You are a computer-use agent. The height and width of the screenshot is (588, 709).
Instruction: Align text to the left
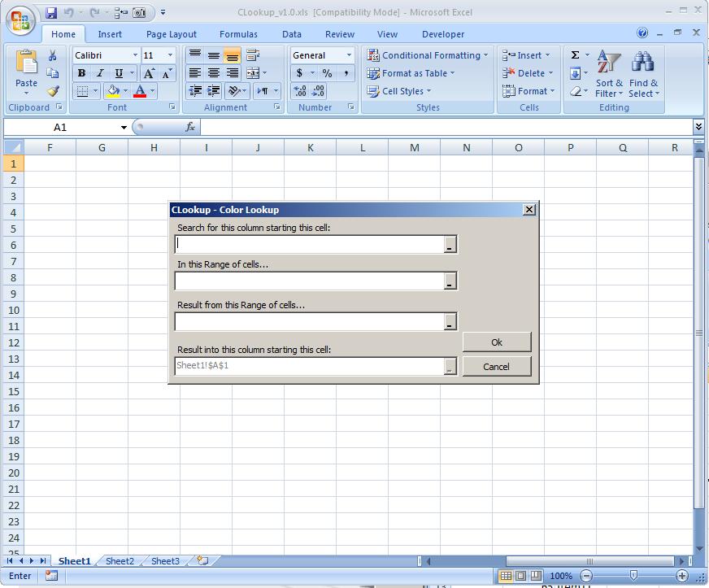pos(195,73)
